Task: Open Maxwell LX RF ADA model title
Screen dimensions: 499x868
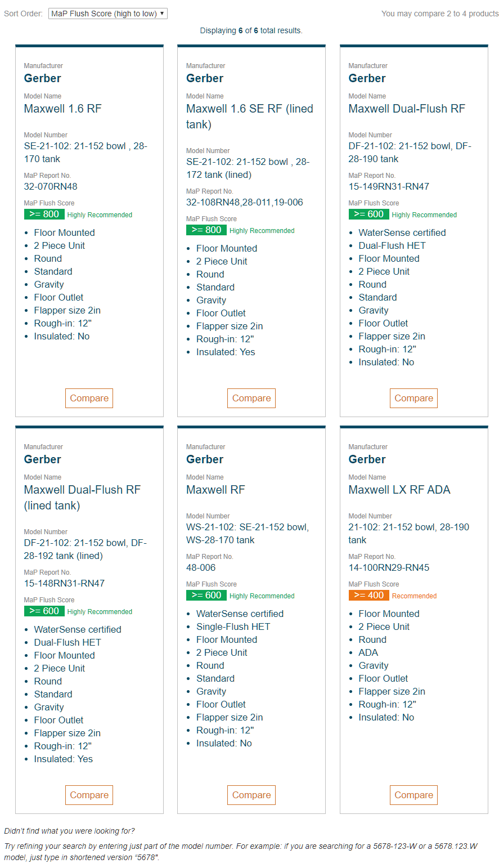Action: pos(399,490)
